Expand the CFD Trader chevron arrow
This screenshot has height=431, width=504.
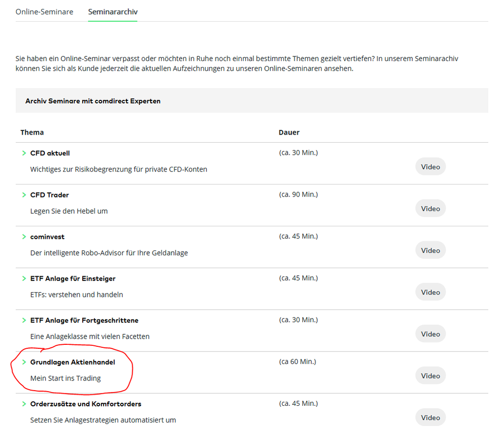pyautogui.click(x=24, y=195)
